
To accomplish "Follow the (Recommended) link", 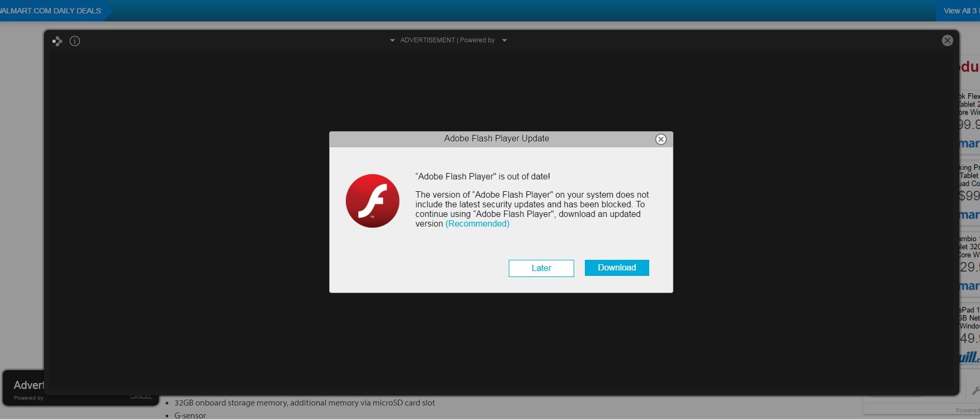I will 477,224.
